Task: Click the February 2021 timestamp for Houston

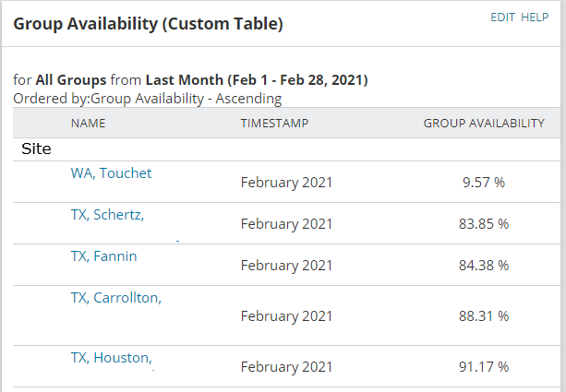Action: [286, 367]
